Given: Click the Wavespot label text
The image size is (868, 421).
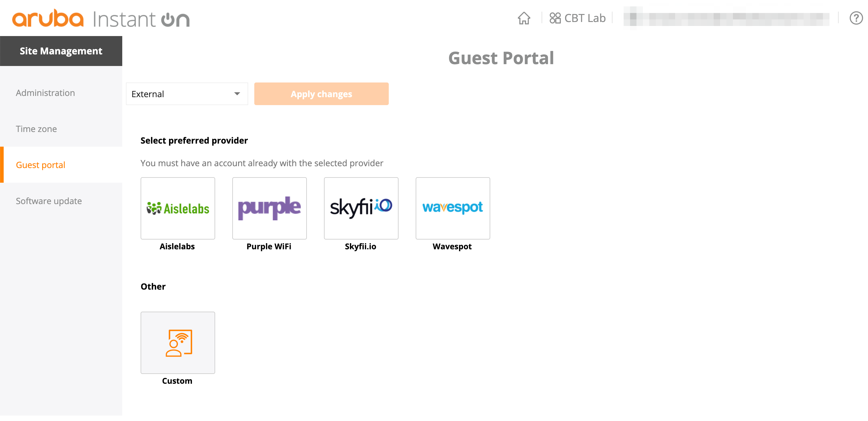Looking at the screenshot, I should [452, 247].
